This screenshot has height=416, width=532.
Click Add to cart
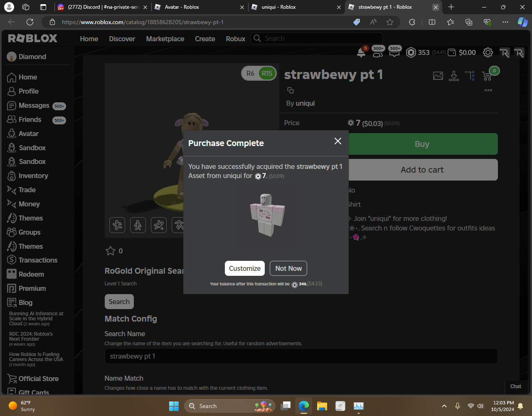(x=422, y=170)
